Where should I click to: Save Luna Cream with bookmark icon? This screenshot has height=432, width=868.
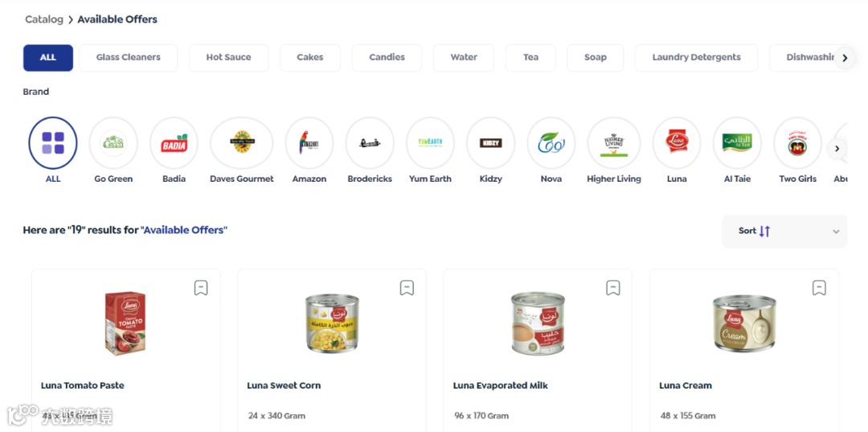click(819, 288)
